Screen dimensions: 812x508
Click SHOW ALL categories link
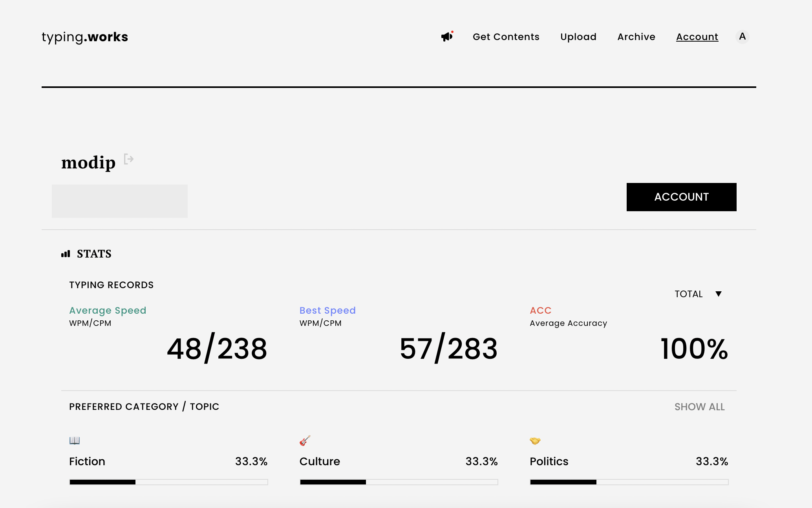pos(700,407)
